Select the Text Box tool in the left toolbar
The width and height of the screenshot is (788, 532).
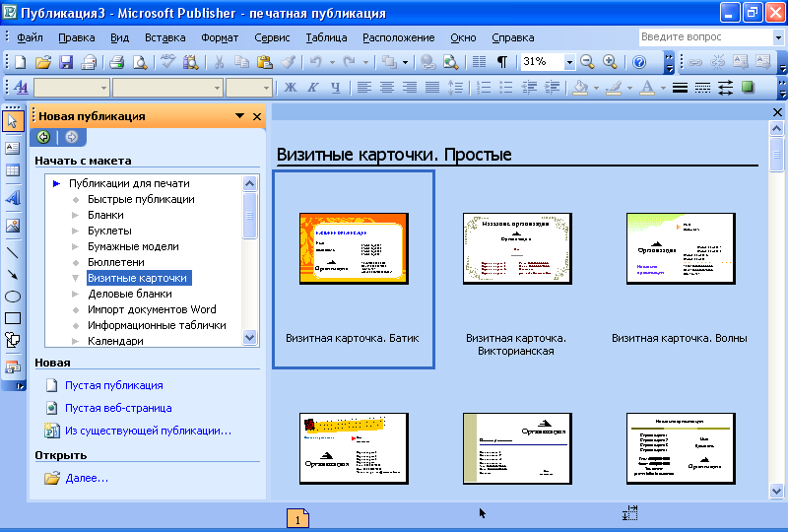click(13, 148)
